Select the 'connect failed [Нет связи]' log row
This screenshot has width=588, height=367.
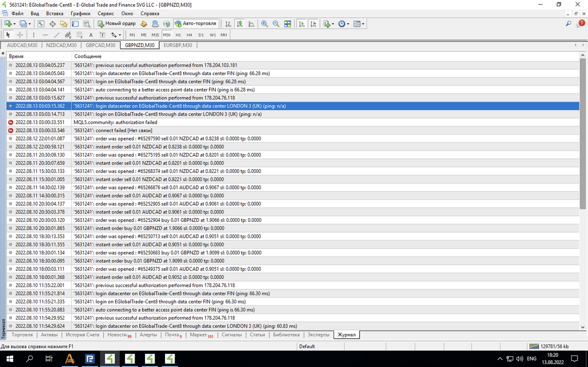293,130
